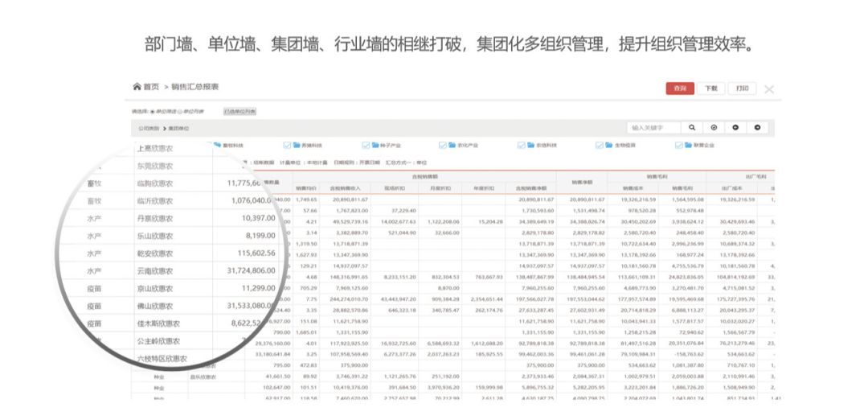Screen dimensions: 868x420
Task: Select the 单位筛选 radio button
Action: [152, 111]
